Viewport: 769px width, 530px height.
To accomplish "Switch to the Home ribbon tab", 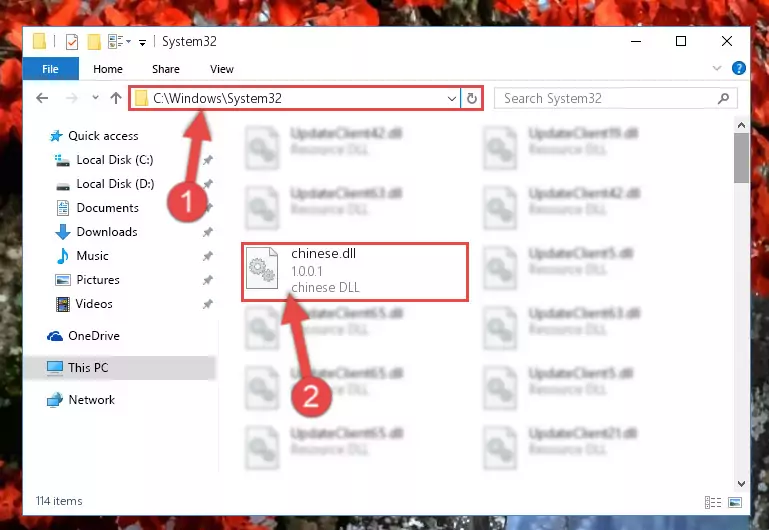I will point(108,69).
